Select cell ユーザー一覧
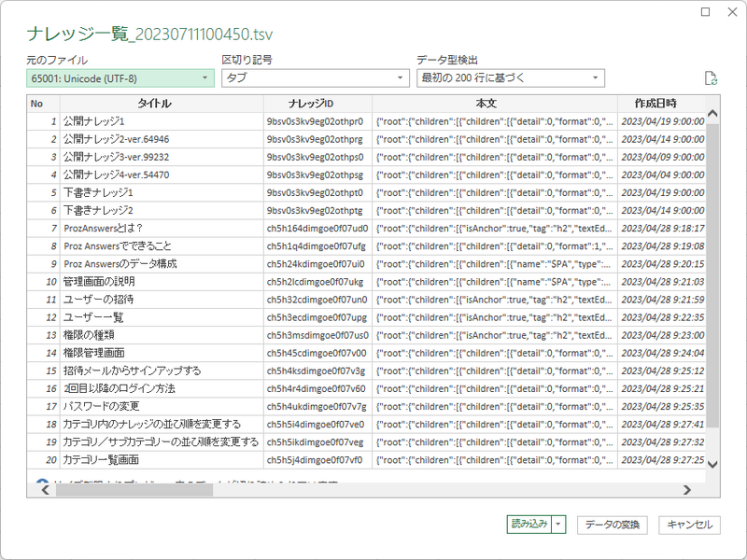Screen dimensions: 747x560 (162, 317)
